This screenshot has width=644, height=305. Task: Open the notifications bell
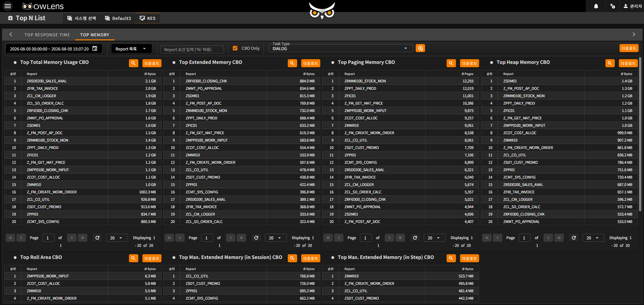596,6
